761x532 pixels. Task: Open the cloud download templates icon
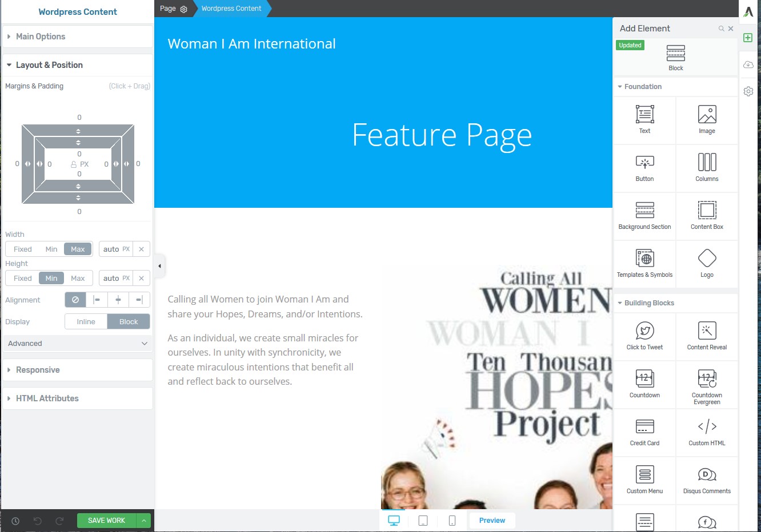coord(748,65)
